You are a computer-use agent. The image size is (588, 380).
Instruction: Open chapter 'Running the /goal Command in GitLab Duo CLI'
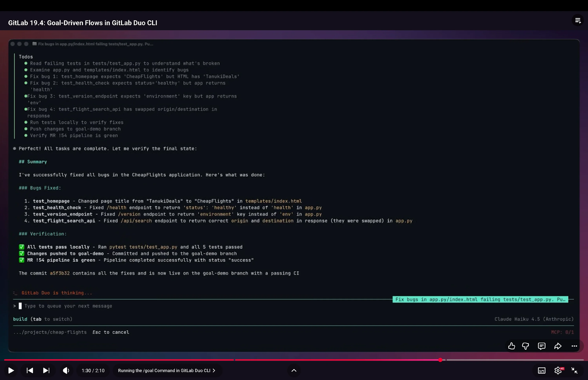click(x=167, y=371)
